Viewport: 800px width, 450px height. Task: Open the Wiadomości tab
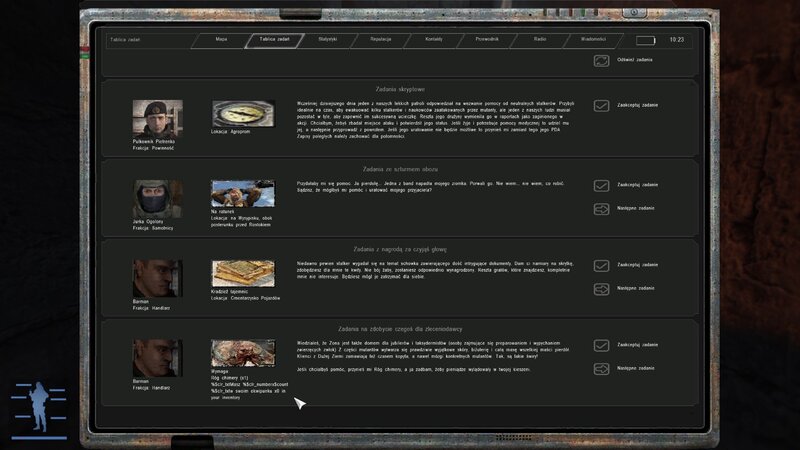click(x=592, y=40)
